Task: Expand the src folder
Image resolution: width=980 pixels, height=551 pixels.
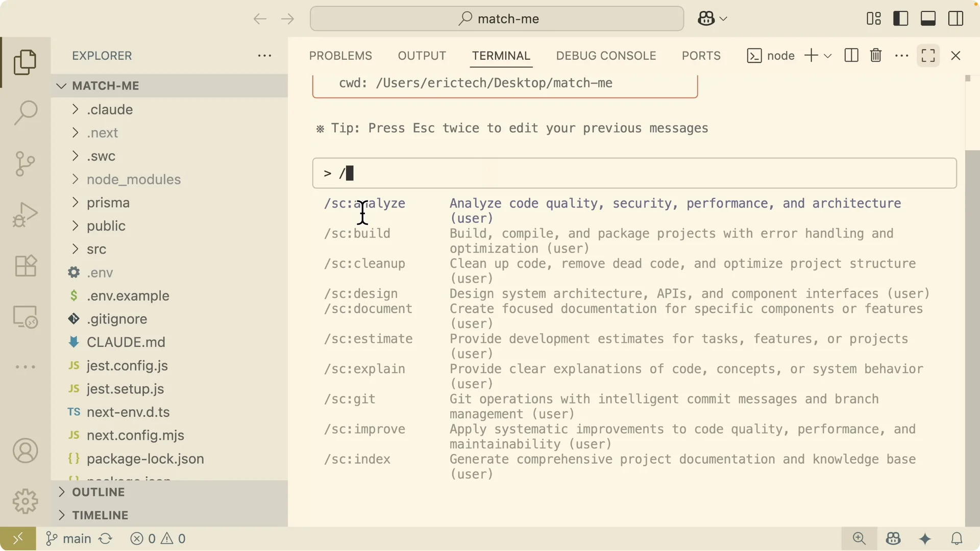Action: tap(169, 249)
